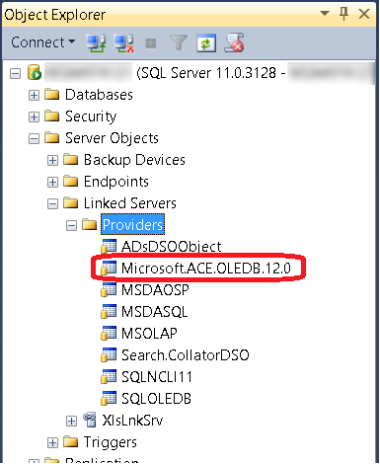
Task: Click the Disconnect server toolbar icon
Action: pyautogui.click(x=124, y=43)
